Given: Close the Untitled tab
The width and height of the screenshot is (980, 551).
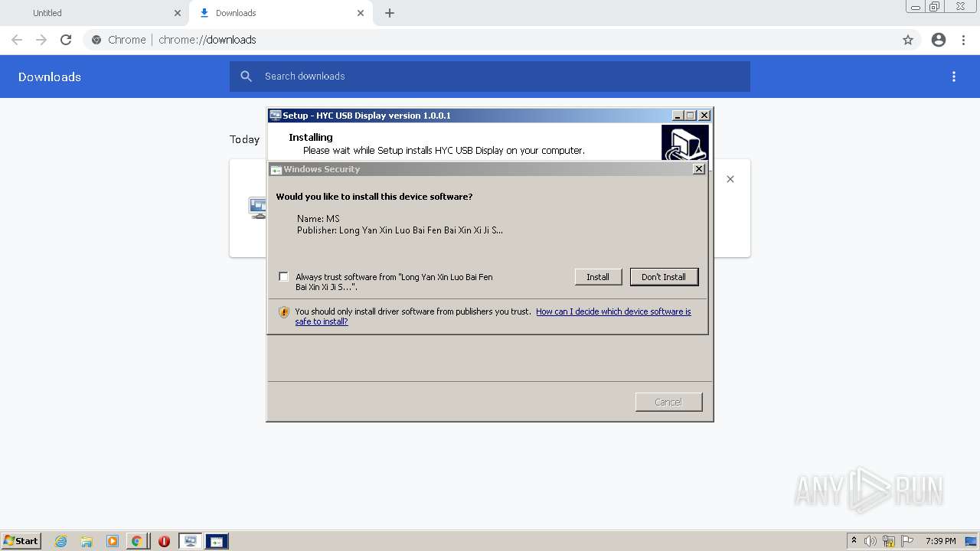Looking at the screenshot, I should pyautogui.click(x=178, y=13).
